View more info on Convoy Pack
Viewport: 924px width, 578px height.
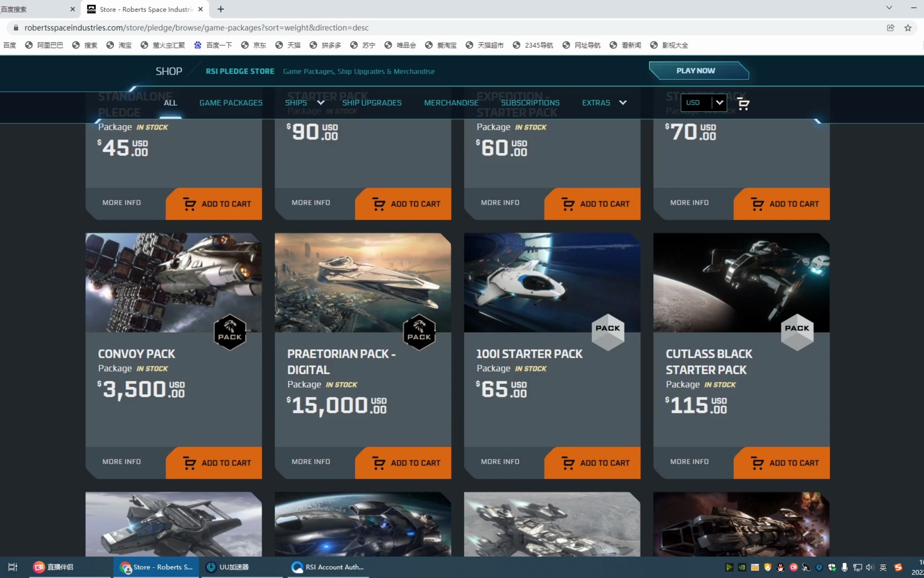click(x=121, y=462)
